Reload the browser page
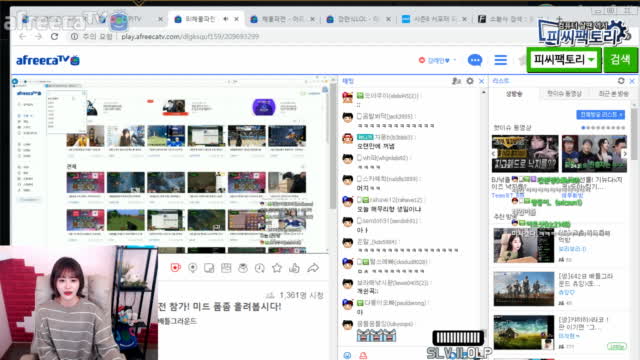This screenshot has width=640, height=360. coord(54,36)
